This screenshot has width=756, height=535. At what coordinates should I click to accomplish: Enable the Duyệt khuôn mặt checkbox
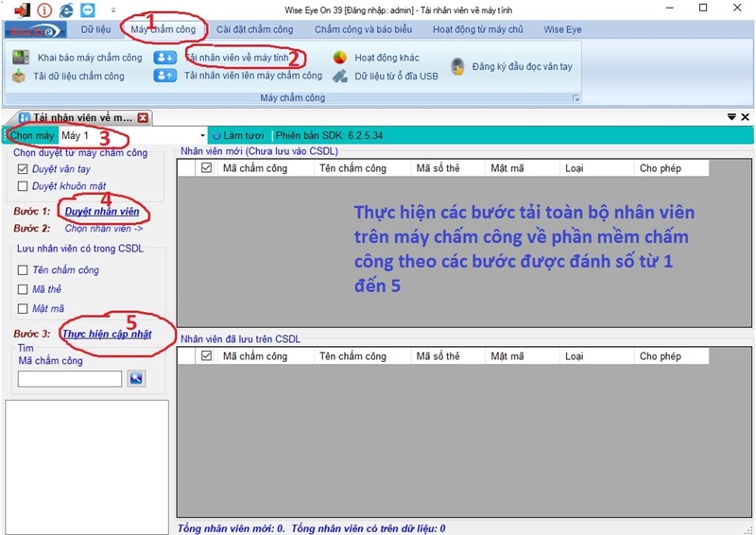[x=24, y=186]
